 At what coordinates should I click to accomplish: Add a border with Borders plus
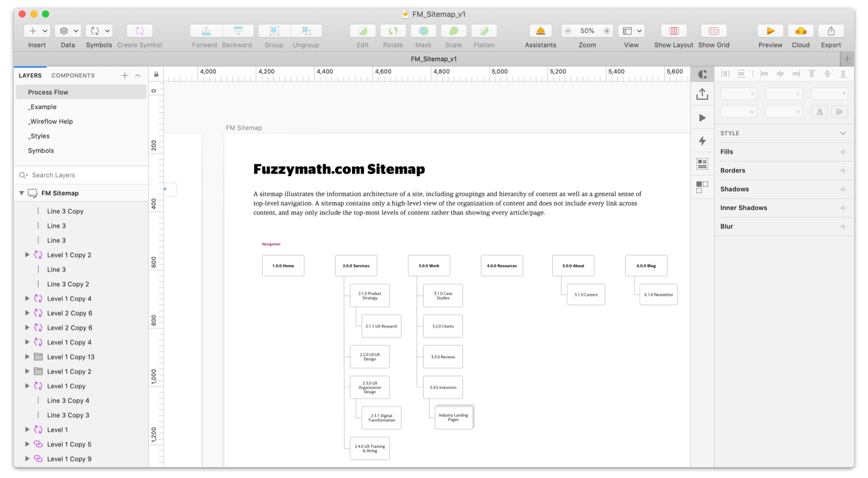pos(843,171)
